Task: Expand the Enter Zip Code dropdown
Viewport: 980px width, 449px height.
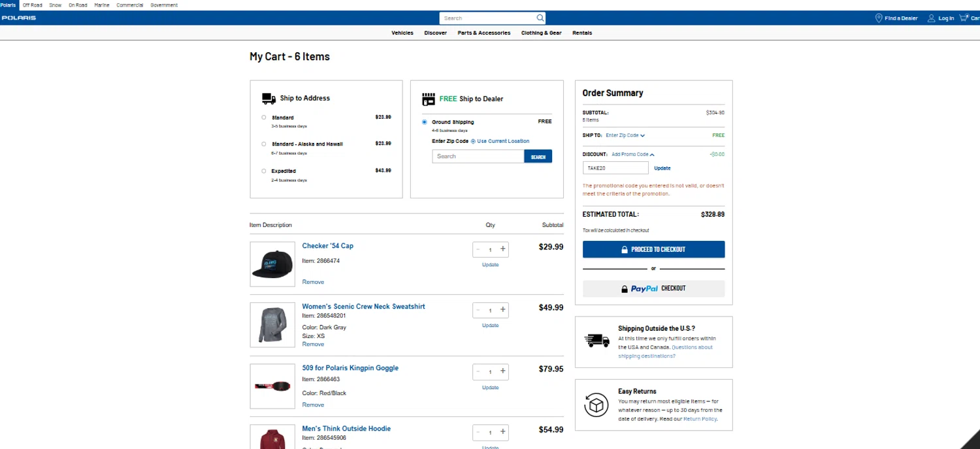Action: [x=625, y=136]
